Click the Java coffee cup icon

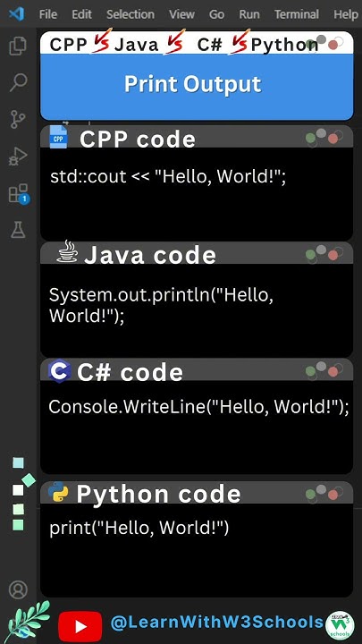coord(67,251)
